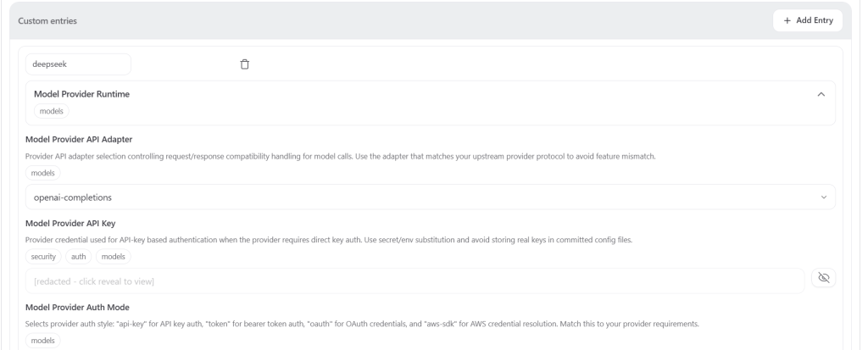This screenshot has width=868, height=350.
Task: Click the openai-completions selected value text
Action: coord(73,197)
